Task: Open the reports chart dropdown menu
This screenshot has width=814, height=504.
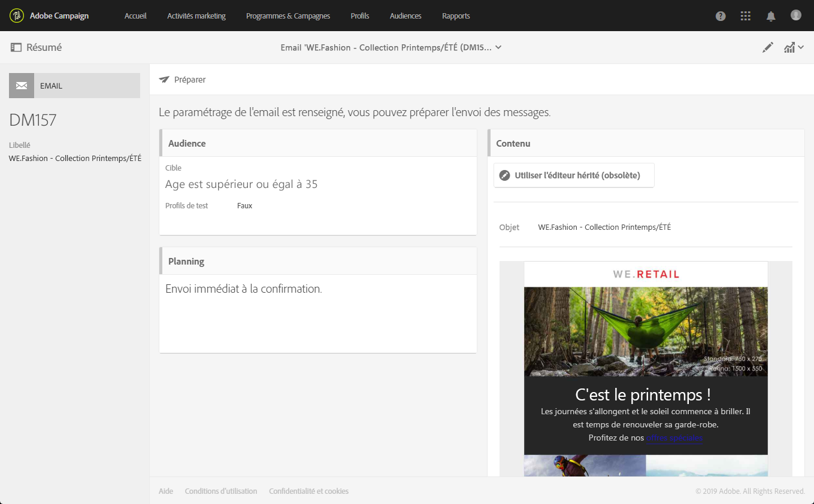Action: [794, 48]
